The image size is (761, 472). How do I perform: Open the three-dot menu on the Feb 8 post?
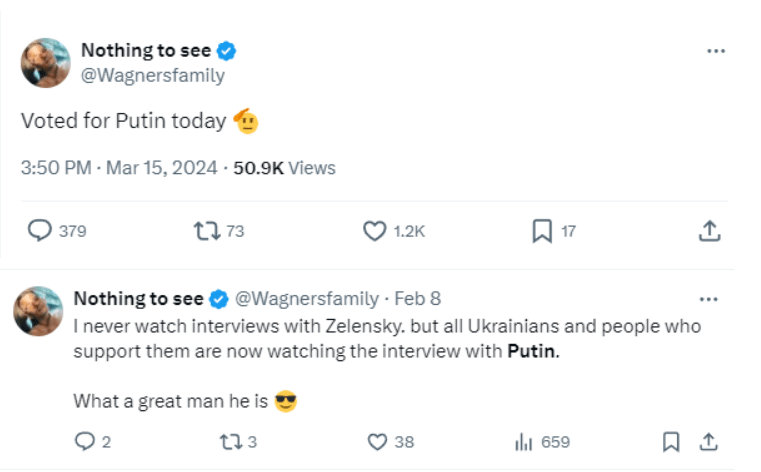[x=708, y=299]
